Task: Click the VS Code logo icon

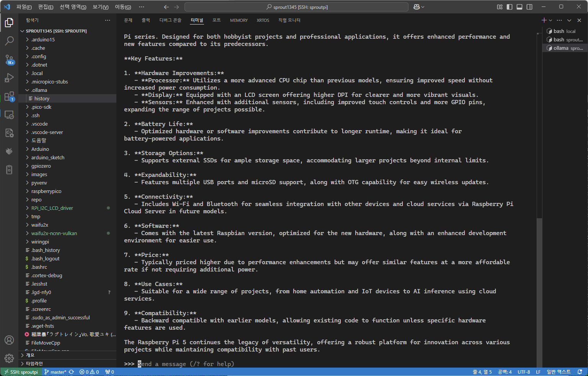Action: point(7,7)
